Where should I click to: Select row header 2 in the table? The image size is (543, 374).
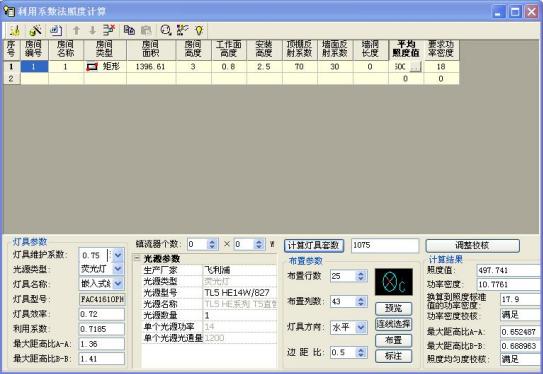pos(11,79)
